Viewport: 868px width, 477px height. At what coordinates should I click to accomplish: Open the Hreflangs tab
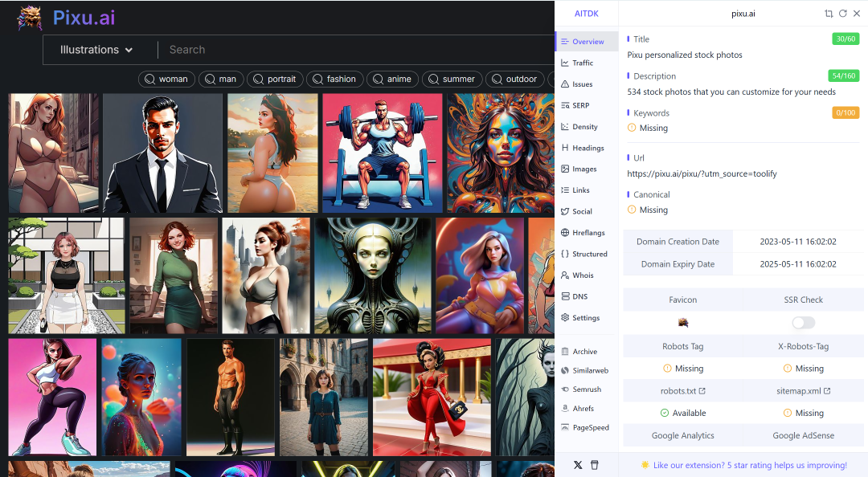[587, 232]
